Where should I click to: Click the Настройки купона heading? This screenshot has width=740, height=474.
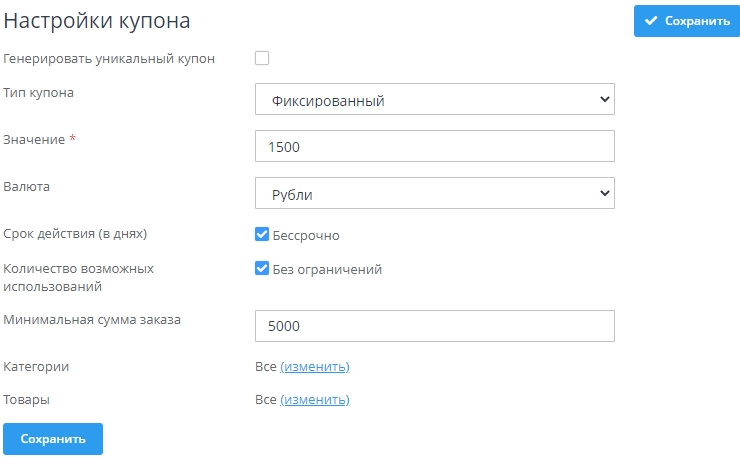pos(97,19)
